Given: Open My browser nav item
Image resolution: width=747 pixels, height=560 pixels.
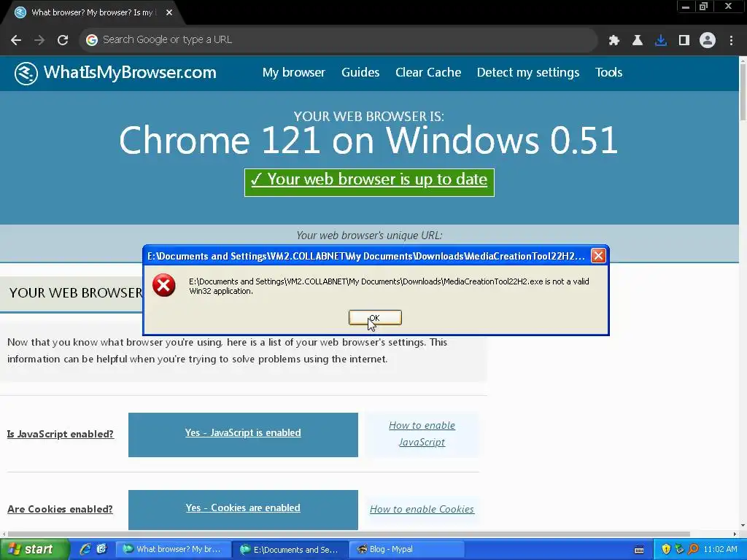Looking at the screenshot, I should [293, 72].
